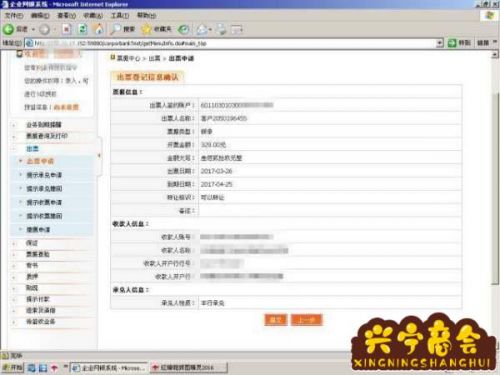
Task: Click the orange 提交 submit button
Action: (x=276, y=320)
